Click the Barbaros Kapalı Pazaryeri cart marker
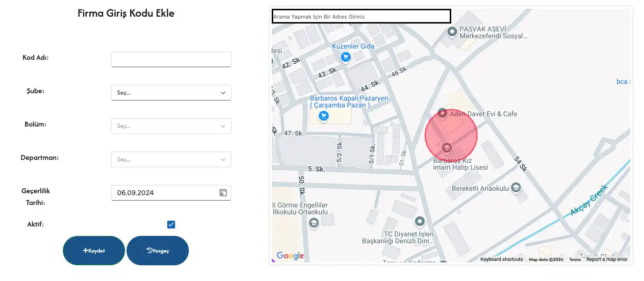644x281 pixels. (323, 116)
